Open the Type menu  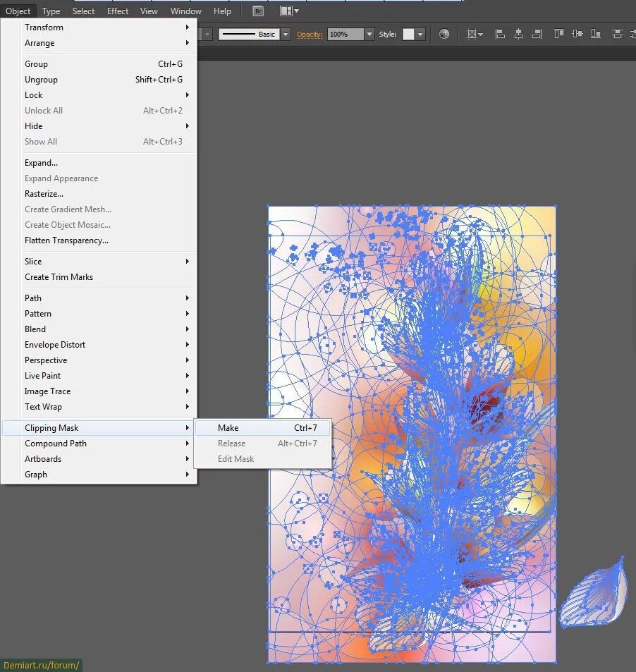click(51, 11)
